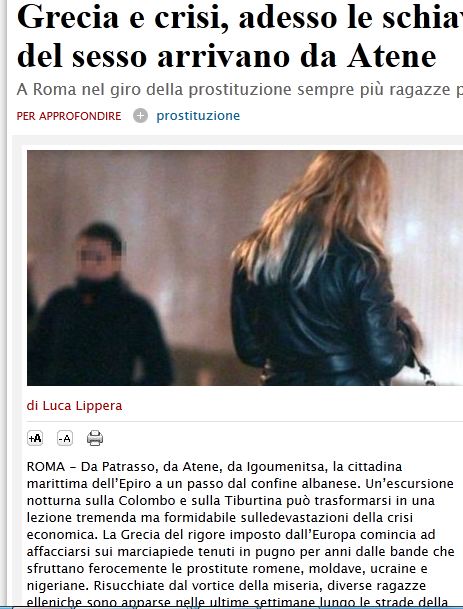Screen dimensions: 463x609
Task: Expand the gray plus icon beside PER APPROFONDIRE
Action: click(140, 116)
